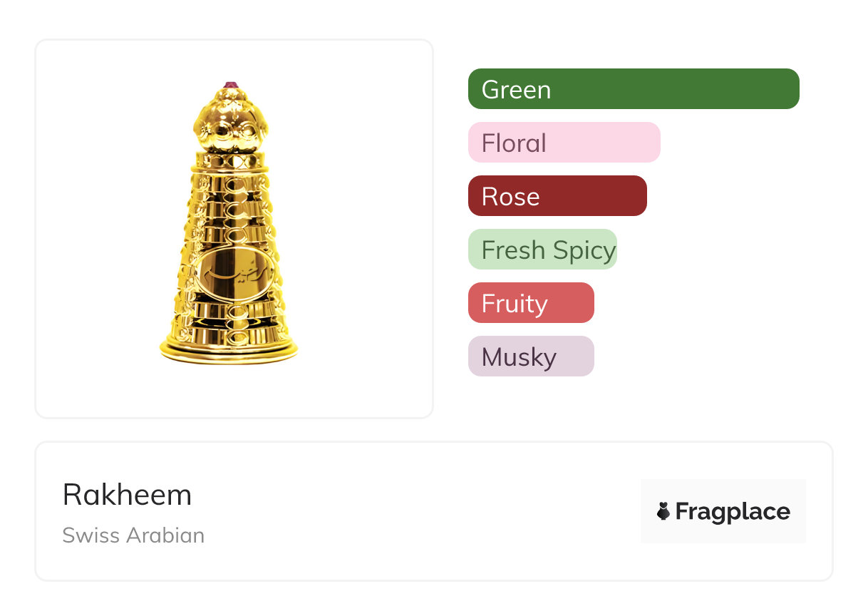Viewport: 868px width, 616px height.
Task: Open the Swiss Arabian brand name
Action: [133, 535]
